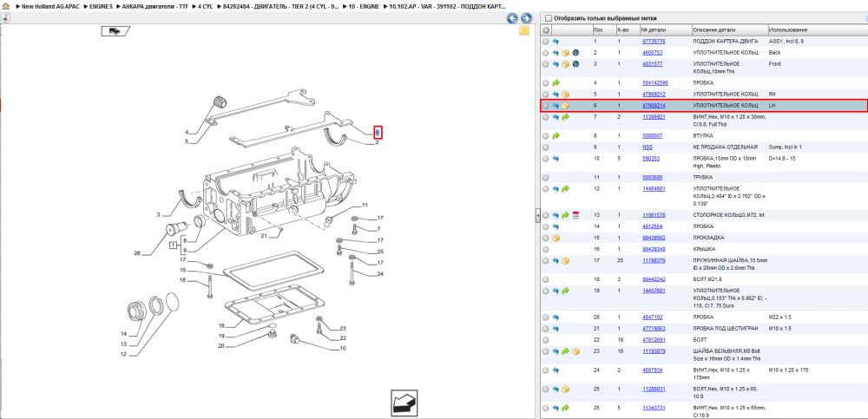Click the box icon for part 47909212
The height and width of the screenshot is (419, 868).
565,94
